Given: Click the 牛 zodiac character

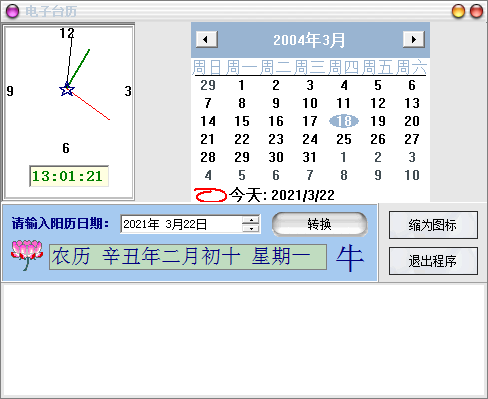Looking at the screenshot, I should coord(350,258).
